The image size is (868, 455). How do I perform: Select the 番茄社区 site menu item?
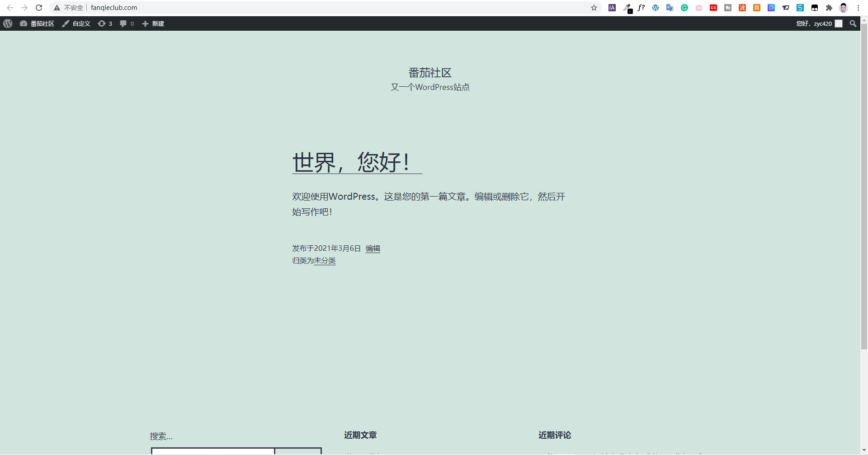pyautogui.click(x=41, y=23)
